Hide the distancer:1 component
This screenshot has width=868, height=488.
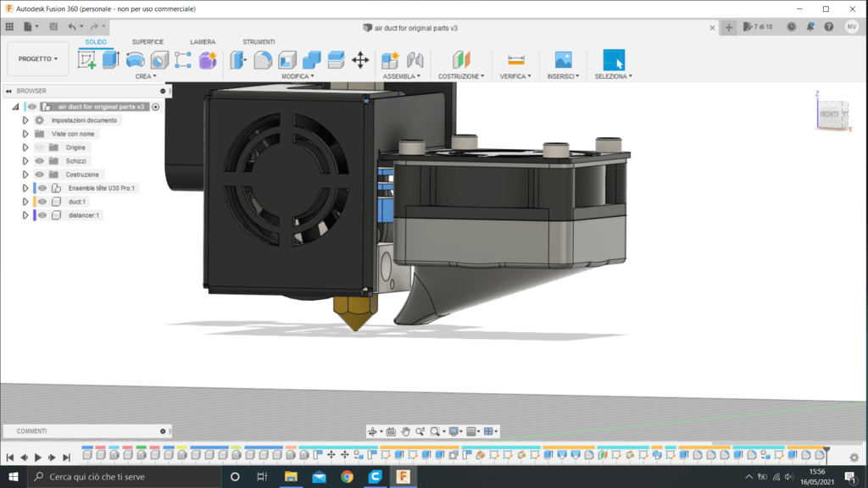pos(42,215)
